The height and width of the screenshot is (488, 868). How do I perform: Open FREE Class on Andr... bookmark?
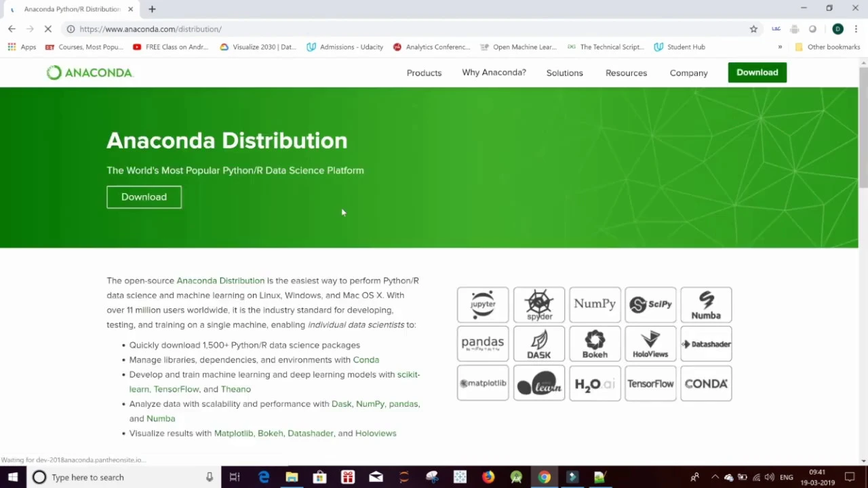coord(171,47)
